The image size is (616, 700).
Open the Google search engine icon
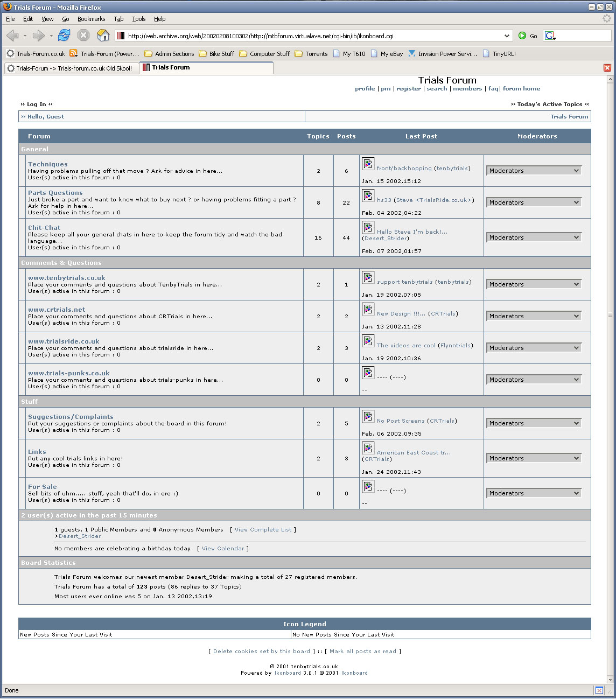(550, 36)
